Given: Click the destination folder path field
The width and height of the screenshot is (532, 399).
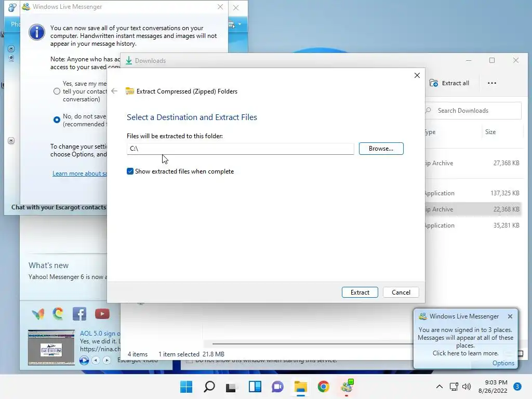Looking at the screenshot, I should 240,149.
